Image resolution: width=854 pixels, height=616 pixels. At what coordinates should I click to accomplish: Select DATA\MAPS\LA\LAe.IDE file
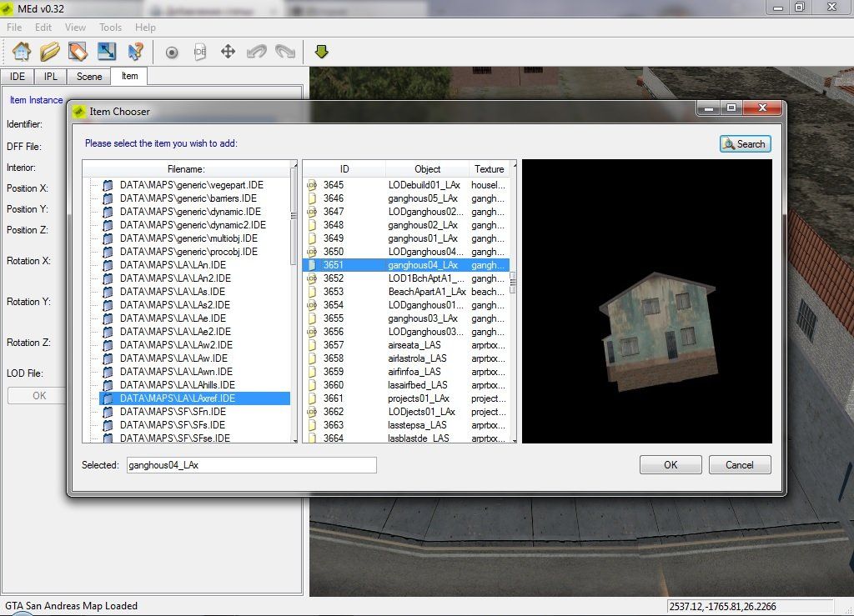[173, 318]
